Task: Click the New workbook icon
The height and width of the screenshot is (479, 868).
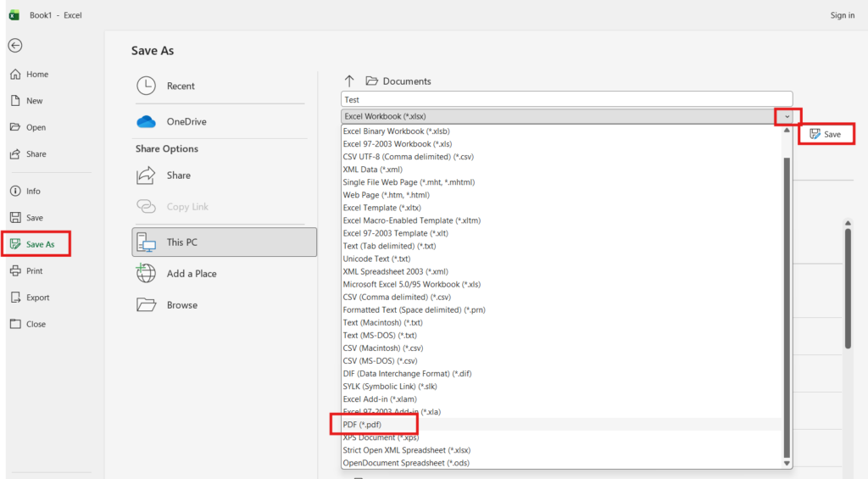Action: tap(15, 101)
